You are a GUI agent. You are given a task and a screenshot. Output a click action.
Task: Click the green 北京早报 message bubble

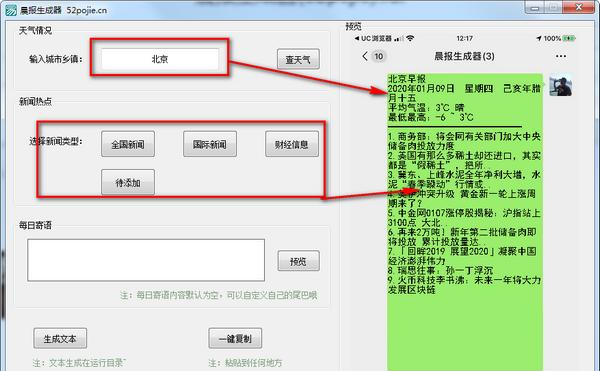465,221
